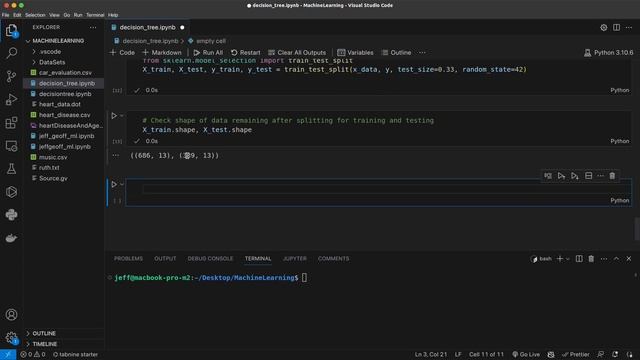Run the X_train.shape cell

[x=114, y=116]
